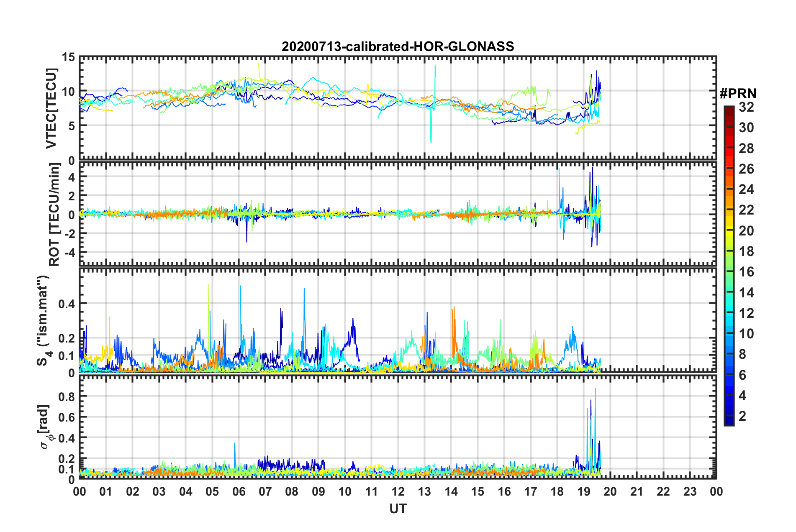Click colorbar tick label 6
This screenshot has width=796, height=532.
click(x=742, y=375)
